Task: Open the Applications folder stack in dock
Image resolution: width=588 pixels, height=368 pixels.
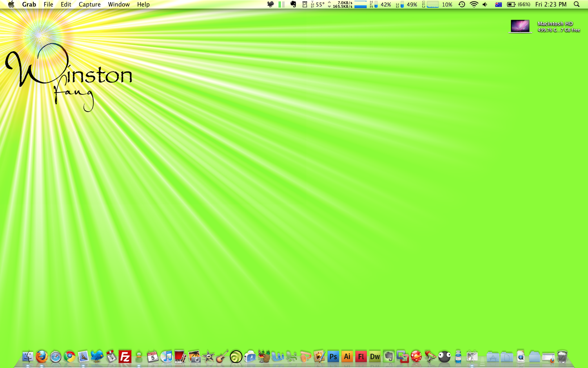Action: [x=493, y=357]
